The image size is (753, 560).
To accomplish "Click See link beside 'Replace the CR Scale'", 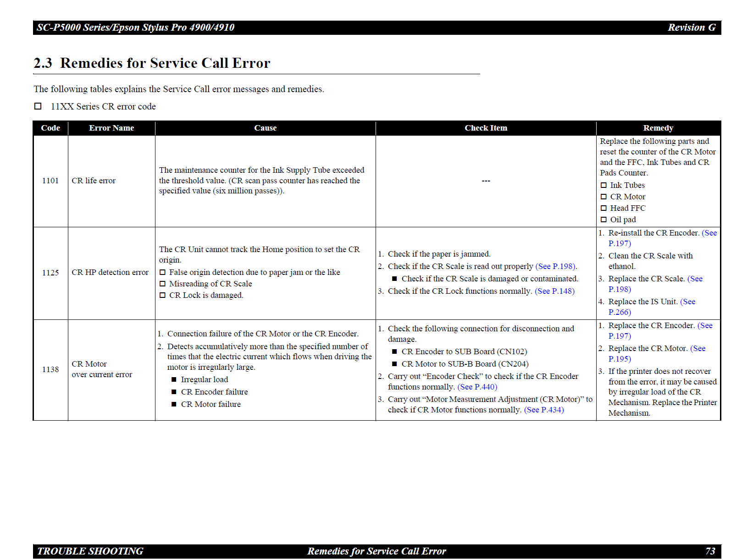I will point(695,279).
